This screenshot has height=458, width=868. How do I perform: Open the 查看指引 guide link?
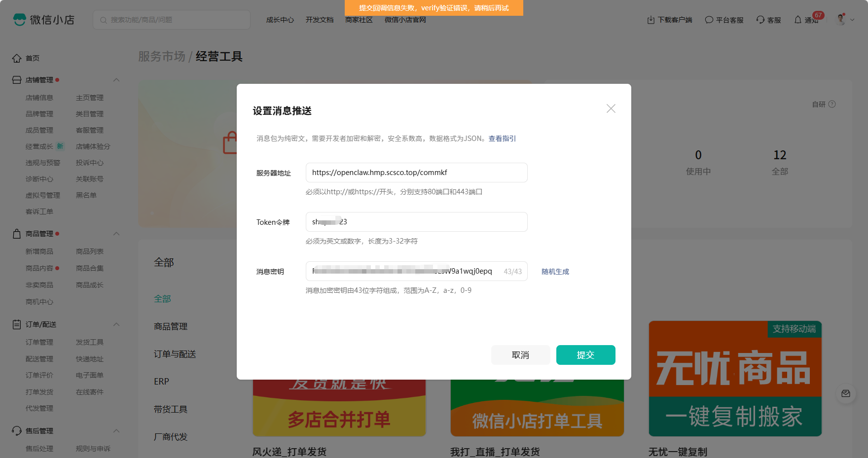[x=502, y=139]
